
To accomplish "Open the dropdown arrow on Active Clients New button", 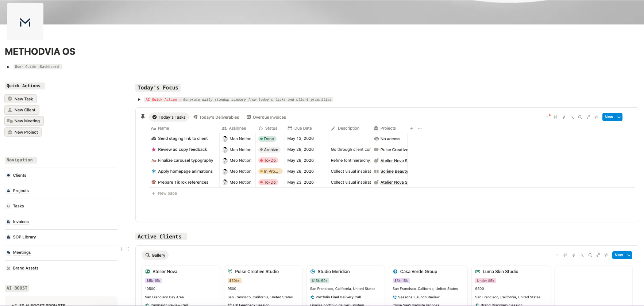I will pos(629,255).
